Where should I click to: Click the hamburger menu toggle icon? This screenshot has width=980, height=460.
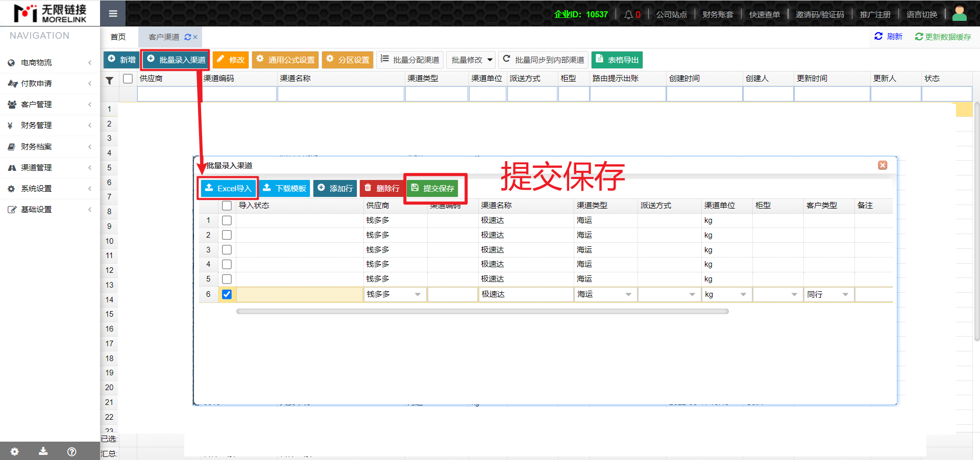pos(113,14)
